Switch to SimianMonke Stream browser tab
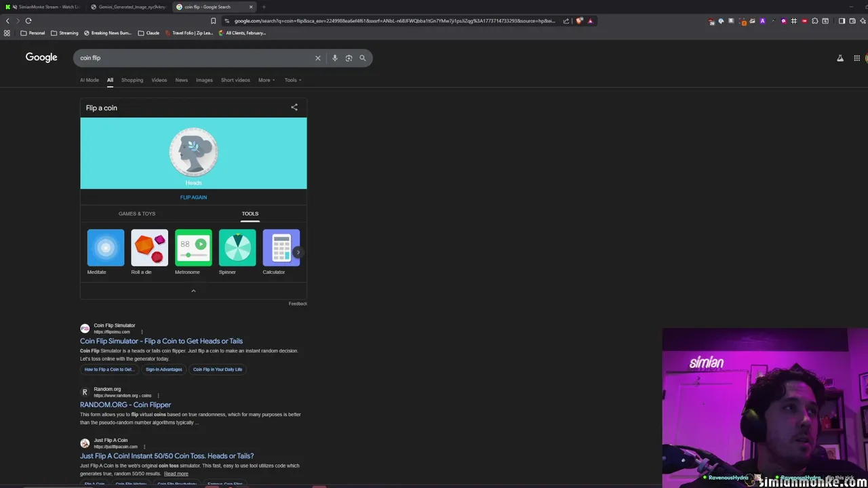 44,7
